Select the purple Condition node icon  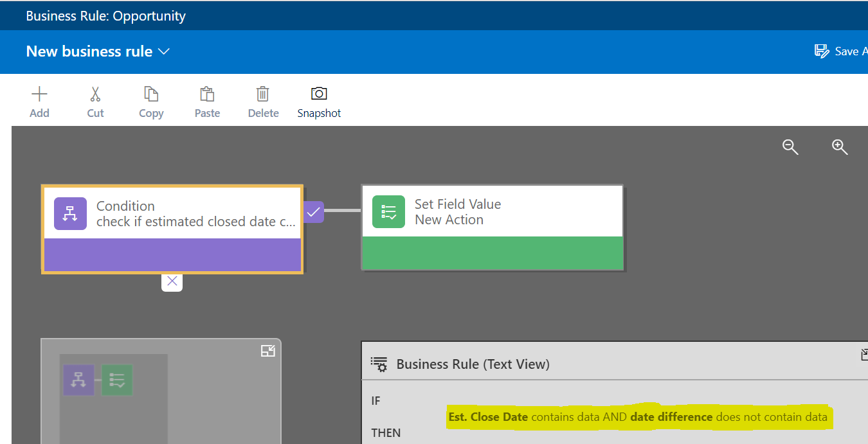click(x=70, y=214)
